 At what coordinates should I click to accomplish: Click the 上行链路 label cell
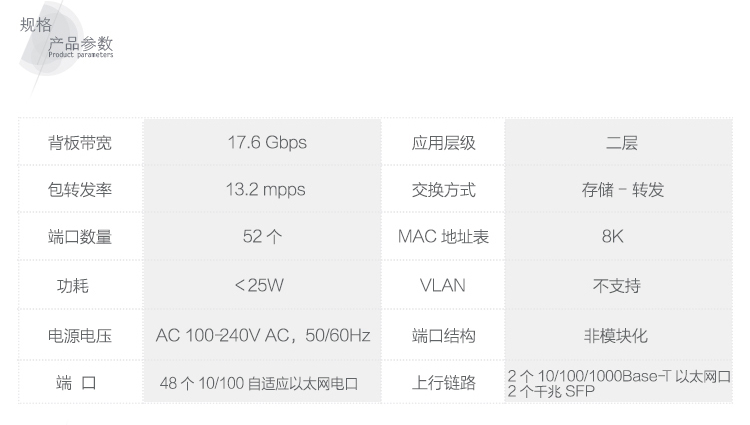[x=443, y=383]
